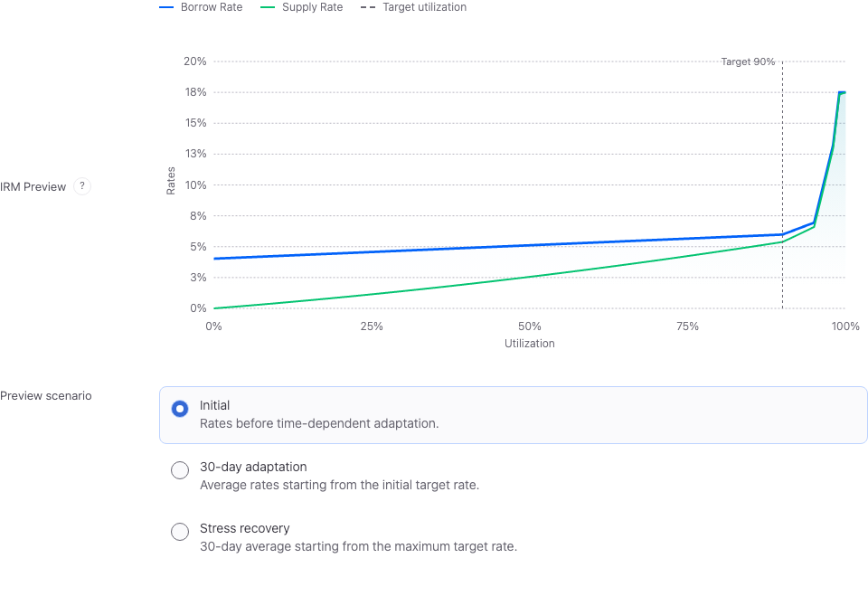
Task: Toggle the Target utilization legend entry
Action: click(x=413, y=7)
